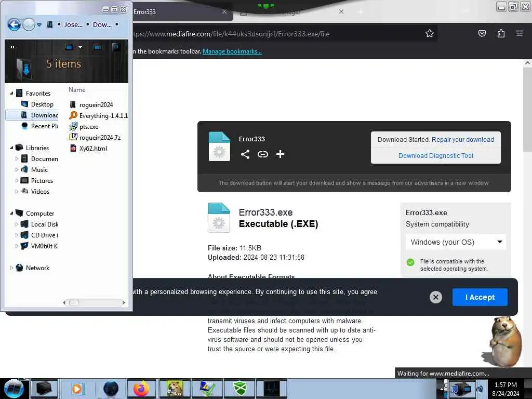Click the Manage bookmarks link
Screen dimensions: 532x399
coord(232,51)
